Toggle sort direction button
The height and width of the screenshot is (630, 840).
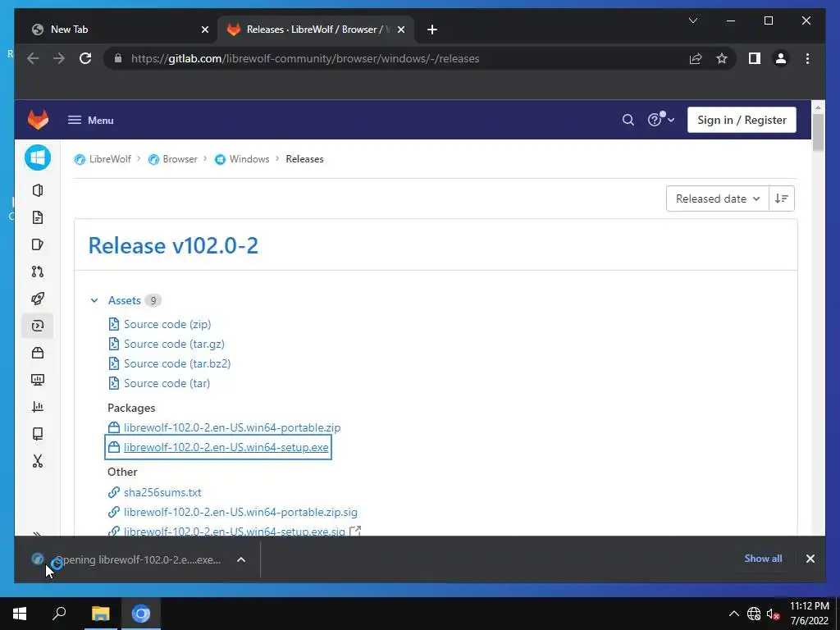point(782,199)
